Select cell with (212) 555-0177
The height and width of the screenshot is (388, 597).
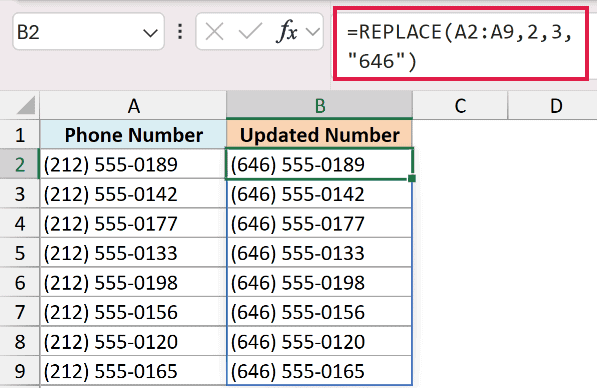coord(133,224)
